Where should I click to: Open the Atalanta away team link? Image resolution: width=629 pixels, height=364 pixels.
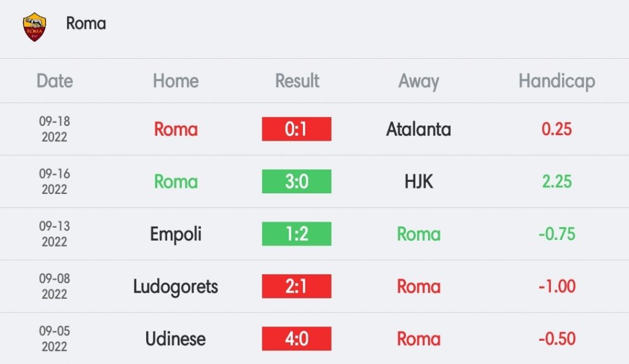418,129
